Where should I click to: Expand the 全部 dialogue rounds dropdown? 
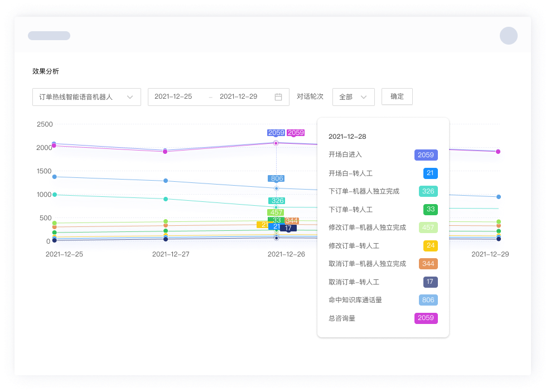(353, 97)
